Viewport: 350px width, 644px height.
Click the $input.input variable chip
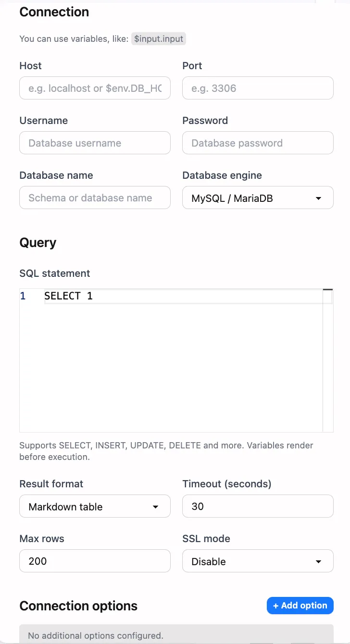(x=159, y=39)
